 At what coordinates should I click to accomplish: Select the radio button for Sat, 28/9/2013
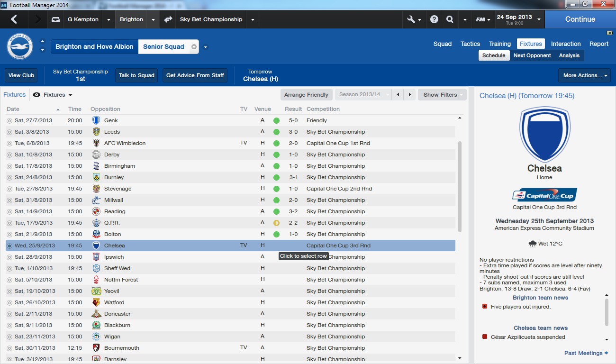coord(9,257)
